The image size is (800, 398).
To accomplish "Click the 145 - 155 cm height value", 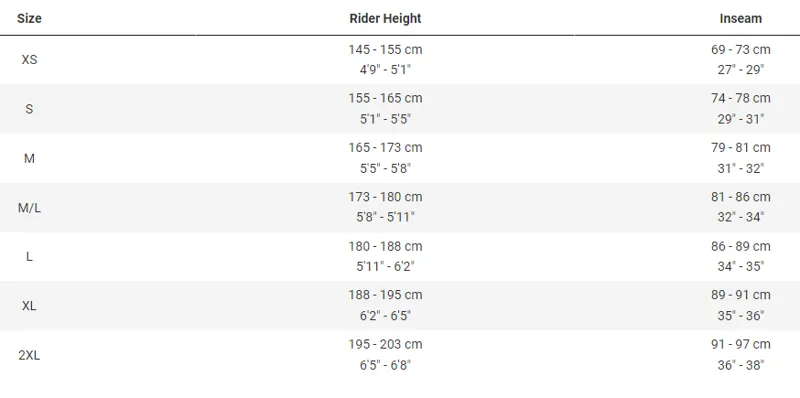I will click(x=385, y=49).
